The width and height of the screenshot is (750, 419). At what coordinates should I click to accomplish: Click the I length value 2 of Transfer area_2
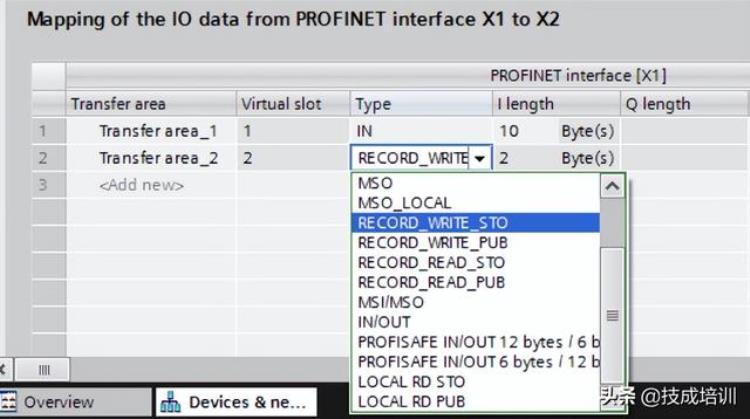point(504,158)
